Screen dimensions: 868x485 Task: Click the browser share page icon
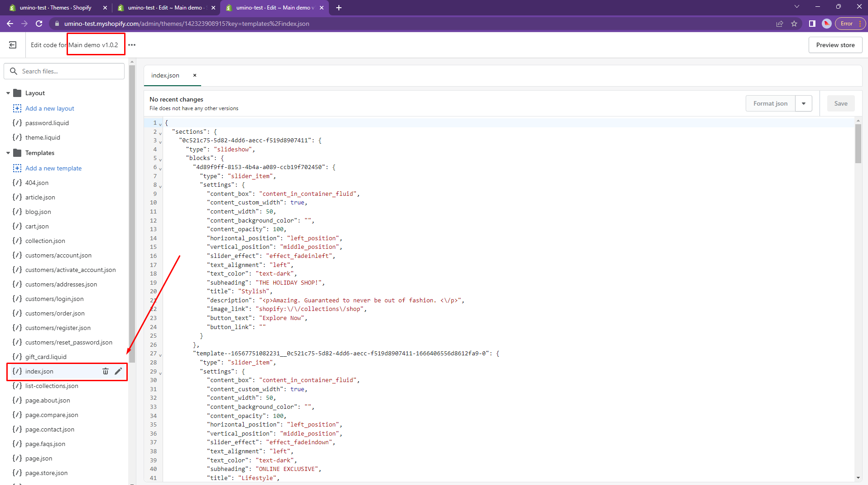tap(780, 24)
